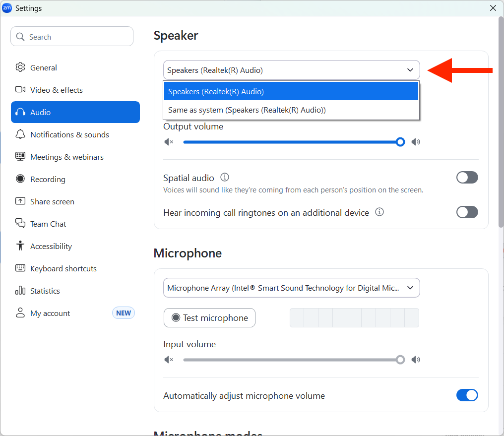Toggle hear ringtones on additional device

click(x=467, y=212)
